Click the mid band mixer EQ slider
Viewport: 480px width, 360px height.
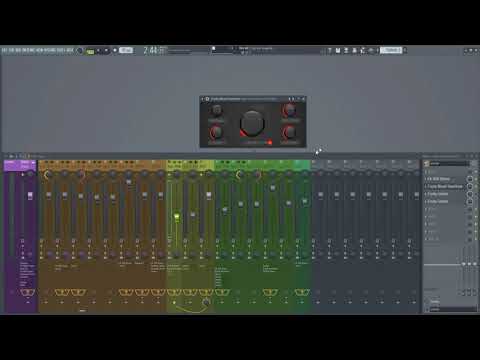coord(469,264)
